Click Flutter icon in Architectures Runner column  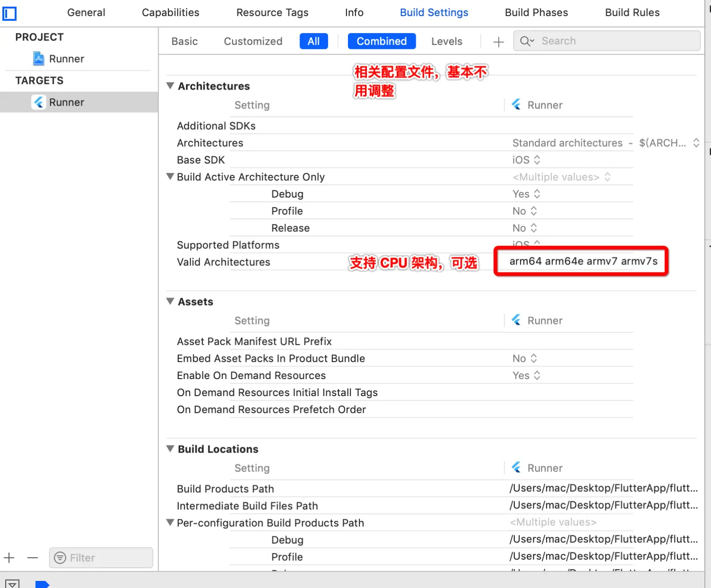click(517, 105)
